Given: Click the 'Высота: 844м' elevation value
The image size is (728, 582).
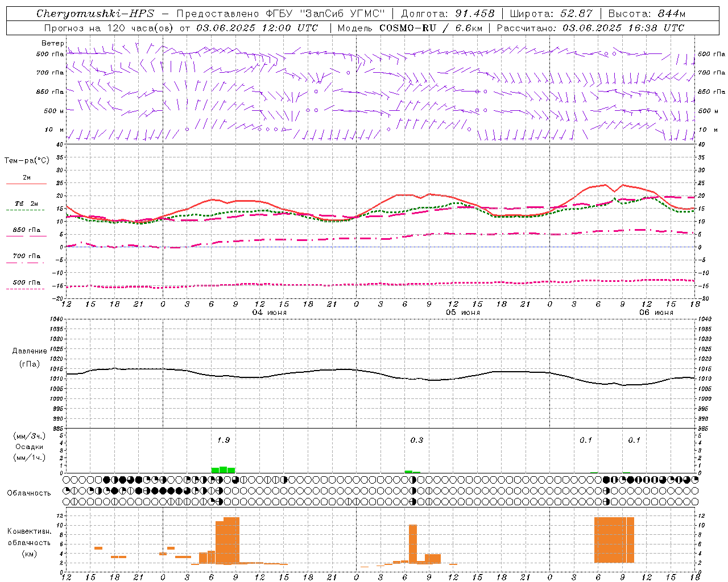Looking at the screenshot, I should (x=647, y=14).
